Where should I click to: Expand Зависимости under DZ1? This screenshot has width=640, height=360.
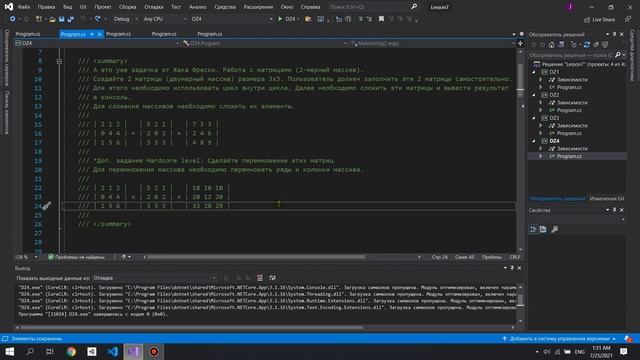[x=540, y=80]
